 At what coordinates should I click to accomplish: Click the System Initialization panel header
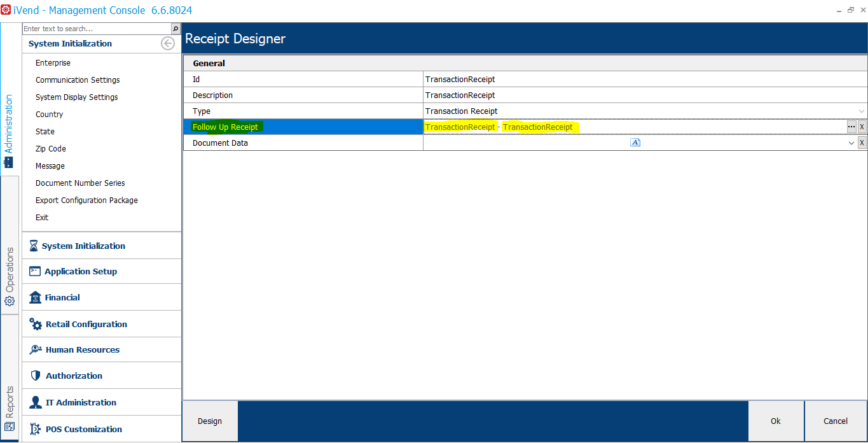click(70, 43)
